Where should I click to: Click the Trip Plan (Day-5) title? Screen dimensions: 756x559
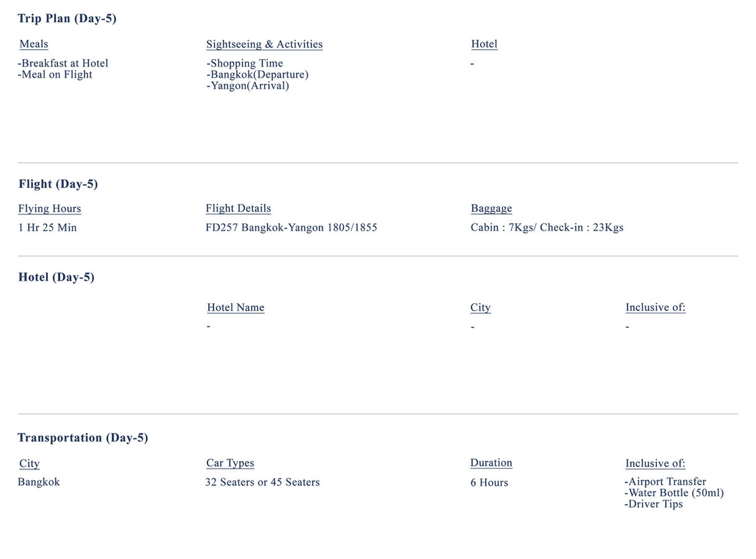click(x=67, y=19)
